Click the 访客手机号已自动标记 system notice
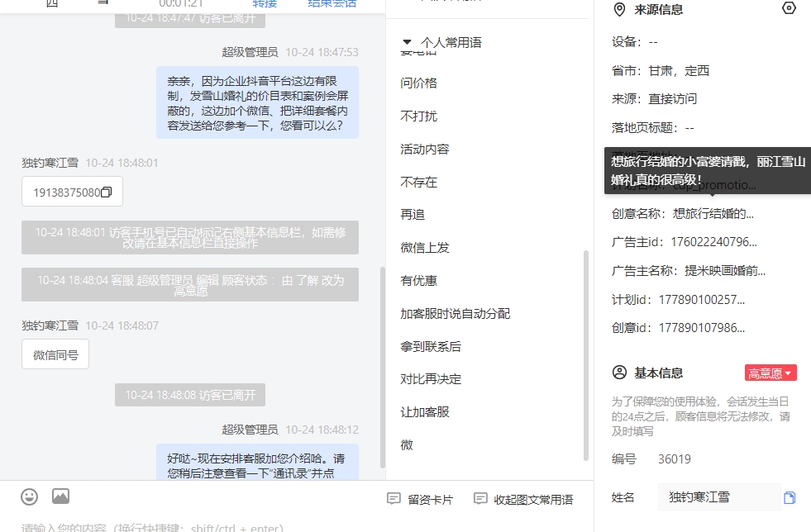The width and height of the screenshot is (811, 532). pos(190,238)
